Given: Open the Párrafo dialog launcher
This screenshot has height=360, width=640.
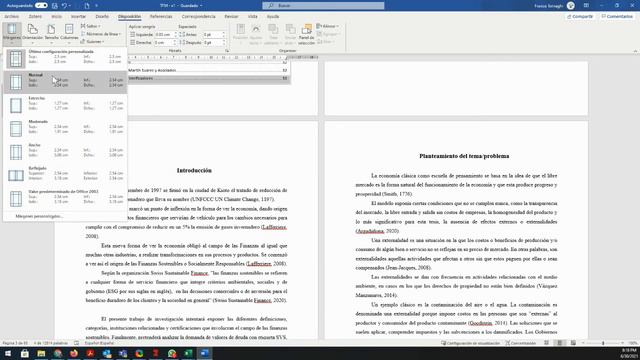Looking at the screenshot, I should (227, 51).
